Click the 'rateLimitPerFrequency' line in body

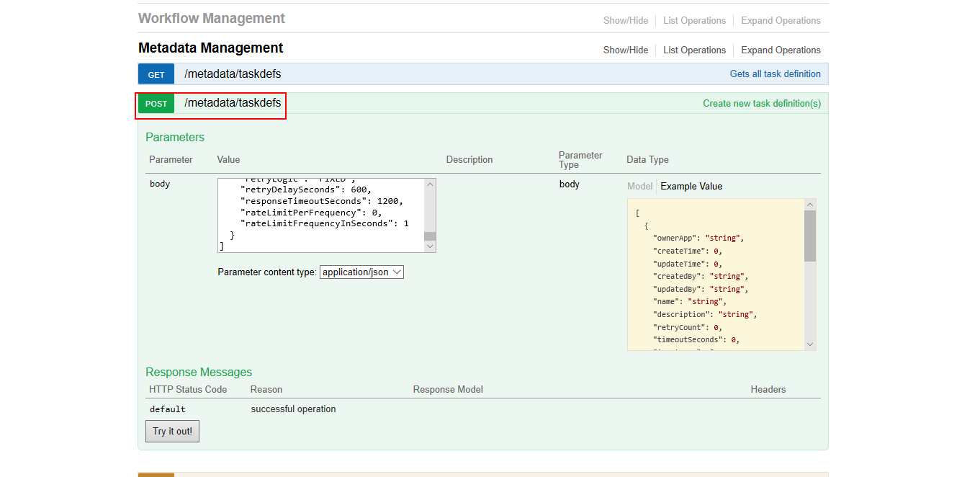[x=311, y=213]
